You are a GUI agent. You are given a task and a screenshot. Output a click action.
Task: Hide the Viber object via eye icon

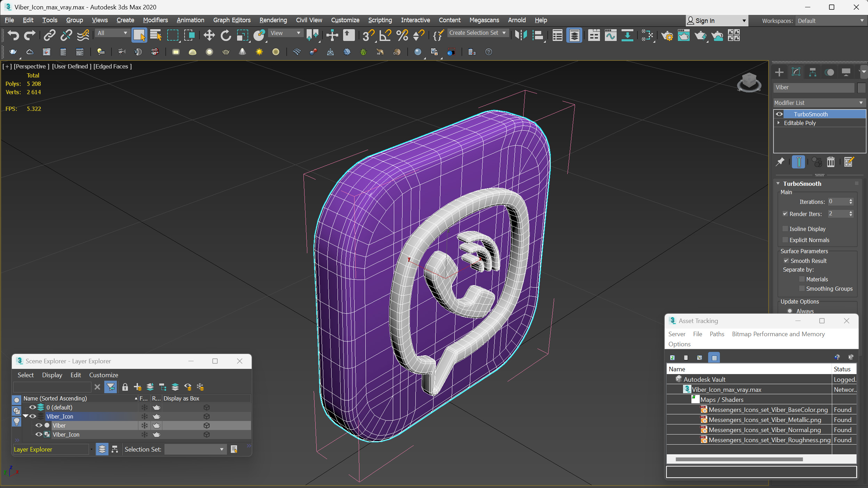point(39,425)
